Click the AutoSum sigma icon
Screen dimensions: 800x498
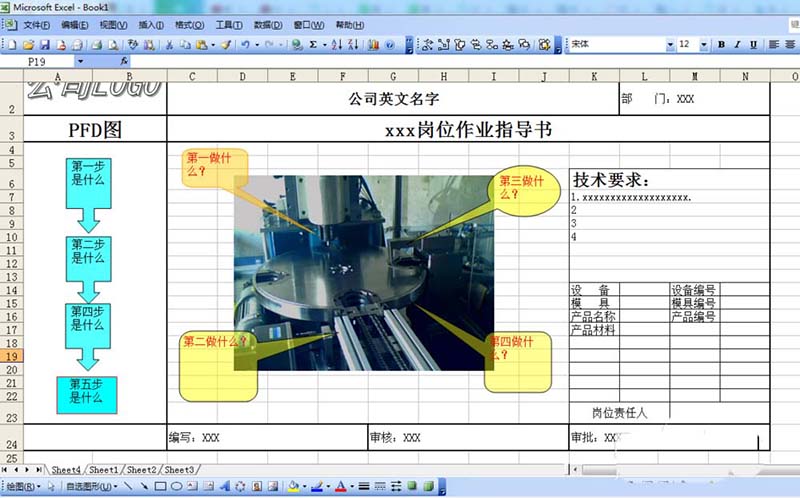(x=313, y=45)
